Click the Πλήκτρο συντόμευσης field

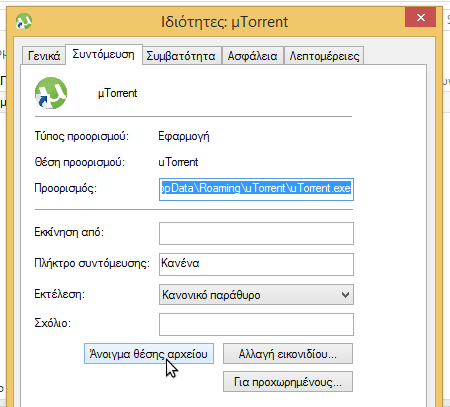256,264
